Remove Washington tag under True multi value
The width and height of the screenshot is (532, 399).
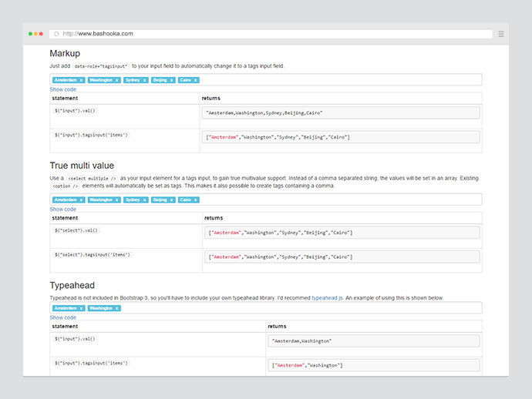pos(116,200)
